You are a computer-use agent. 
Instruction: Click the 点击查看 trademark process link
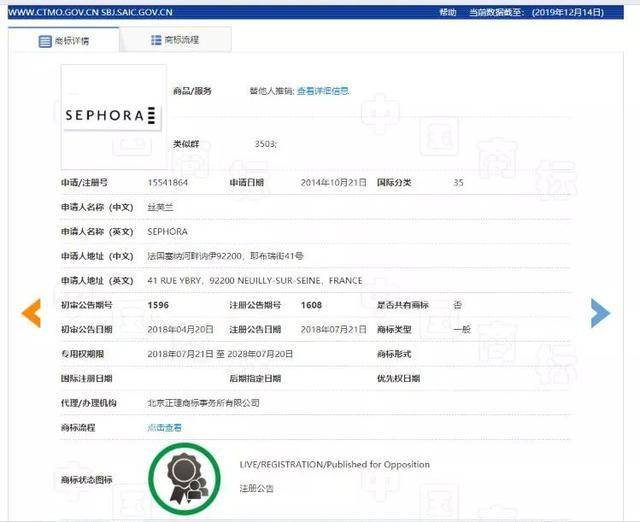[x=165, y=427]
